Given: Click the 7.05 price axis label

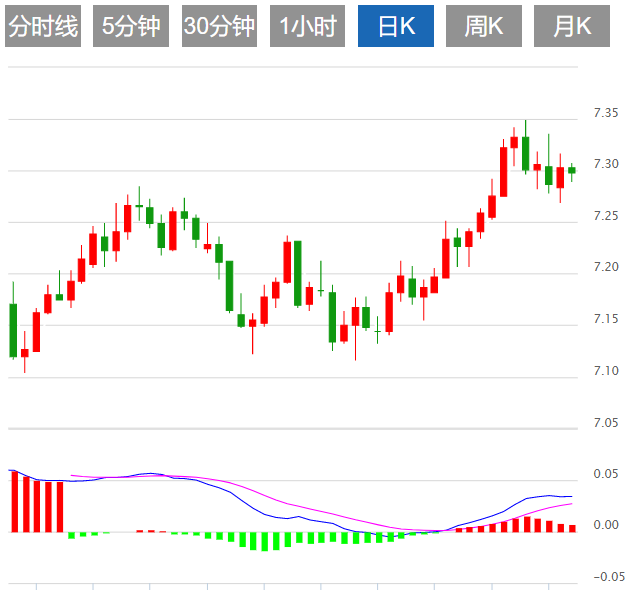Looking at the screenshot, I should pyautogui.click(x=606, y=423).
